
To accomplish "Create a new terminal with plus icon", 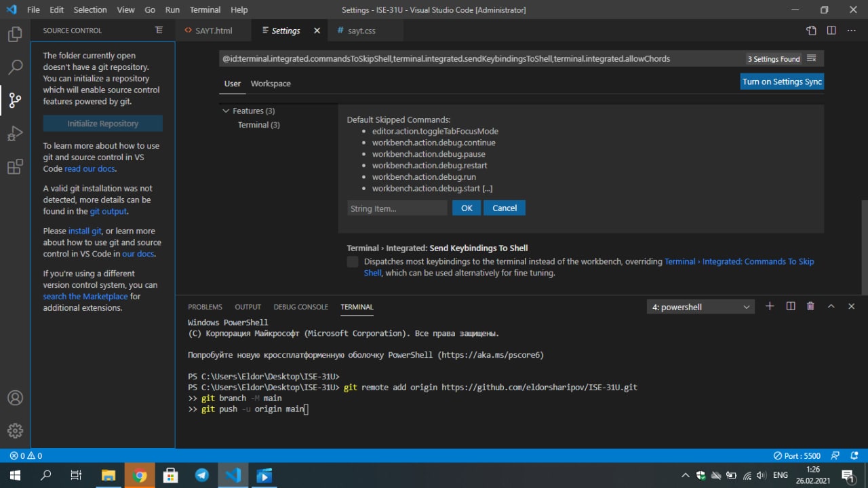I will pyautogui.click(x=770, y=307).
